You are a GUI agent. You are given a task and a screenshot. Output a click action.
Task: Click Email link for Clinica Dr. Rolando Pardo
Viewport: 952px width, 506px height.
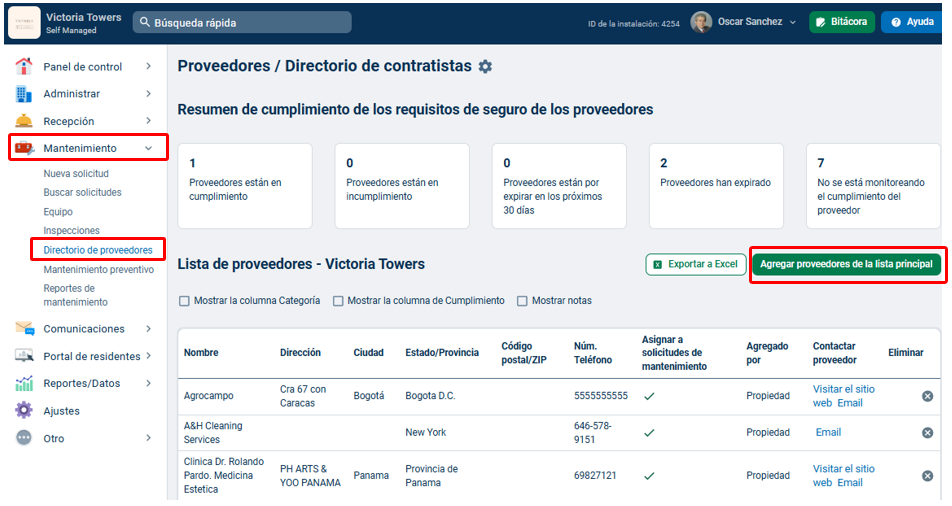[x=850, y=482]
